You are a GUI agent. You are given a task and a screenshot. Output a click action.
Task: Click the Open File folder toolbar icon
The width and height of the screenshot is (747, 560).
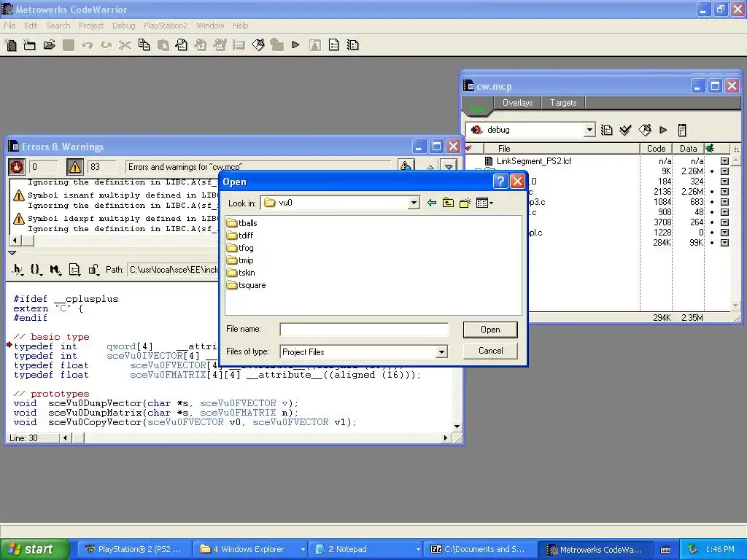(x=49, y=45)
